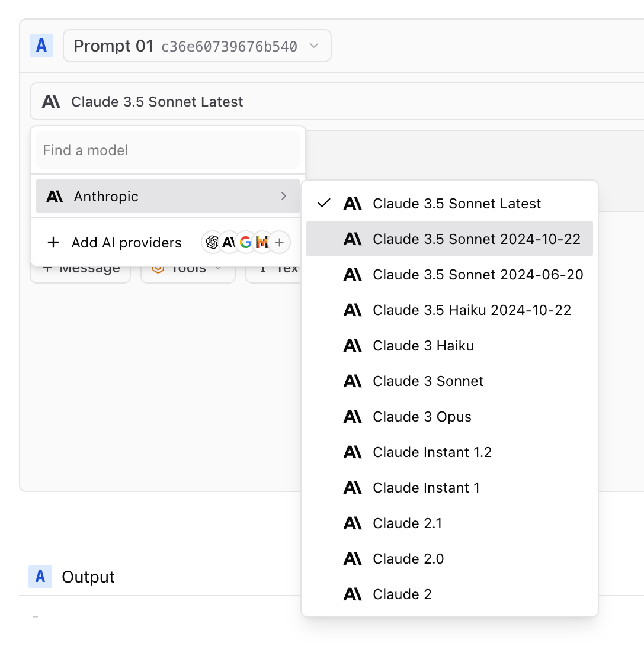
Task: Click the plus icon next to provider logos
Action: click(x=278, y=242)
